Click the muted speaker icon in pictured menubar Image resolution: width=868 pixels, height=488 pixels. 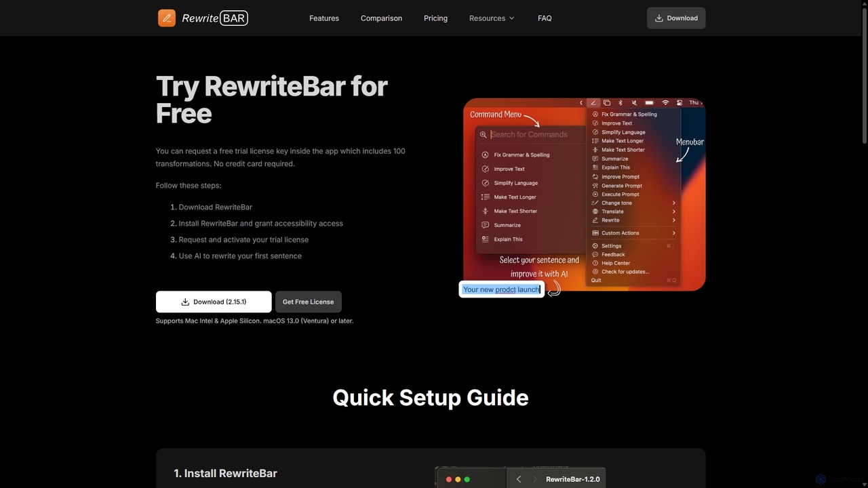click(634, 103)
